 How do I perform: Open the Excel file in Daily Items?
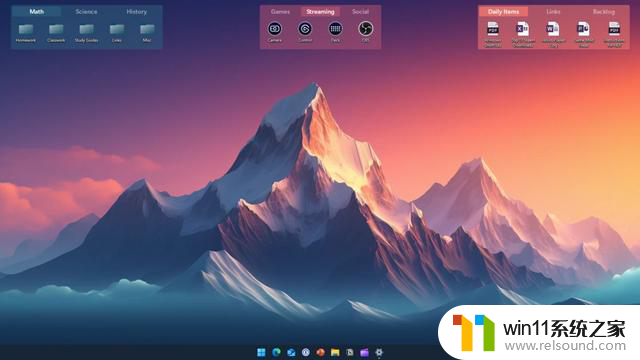pos(523,29)
